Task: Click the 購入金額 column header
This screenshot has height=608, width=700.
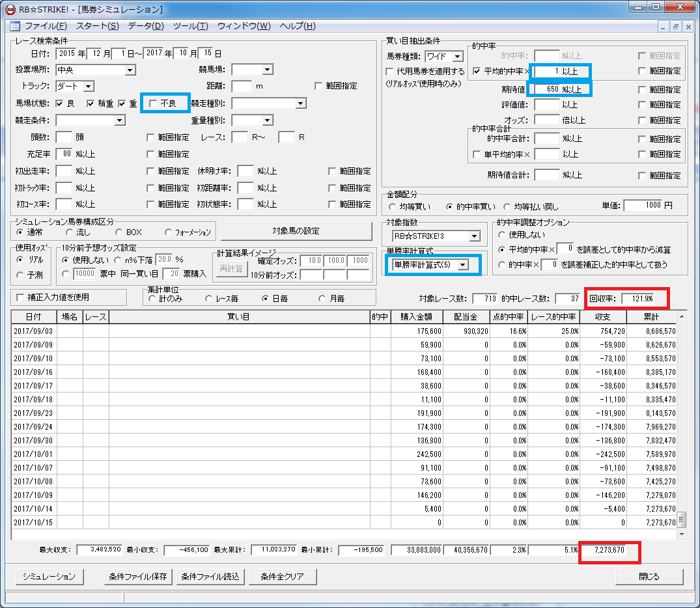Action: click(417, 317)
